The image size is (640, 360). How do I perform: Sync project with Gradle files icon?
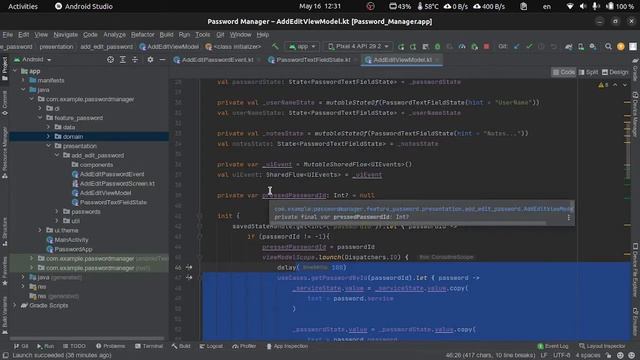(x=569, y=47)
